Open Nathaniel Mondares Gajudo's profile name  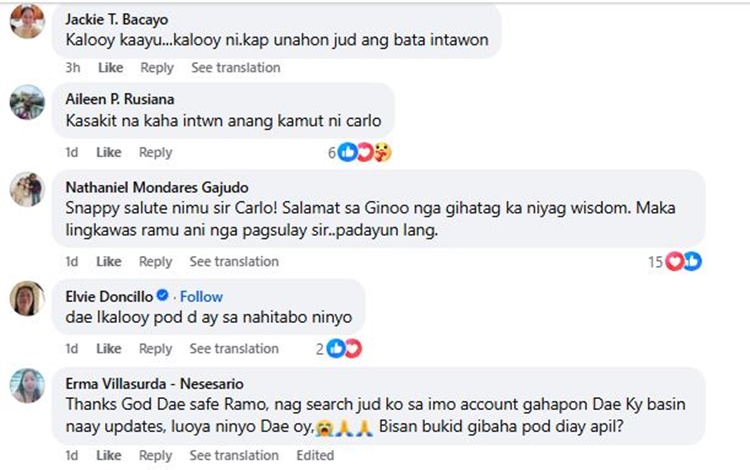pos(157,187)
